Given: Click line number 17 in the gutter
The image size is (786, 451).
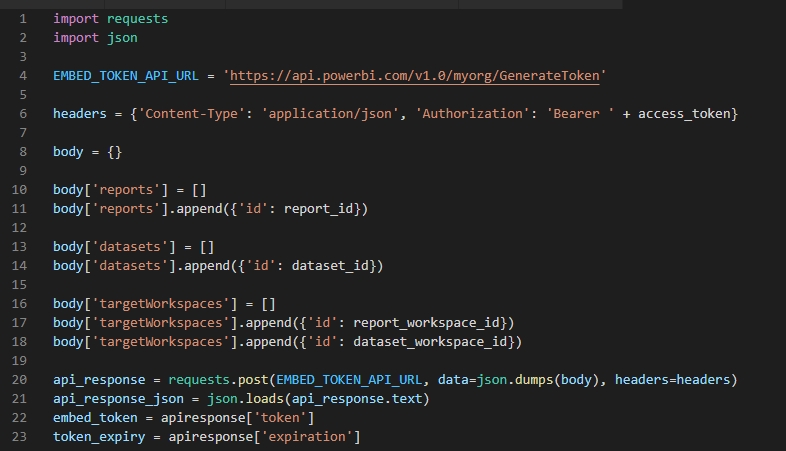Looking at the screenshot, I should tap(20, 323).
